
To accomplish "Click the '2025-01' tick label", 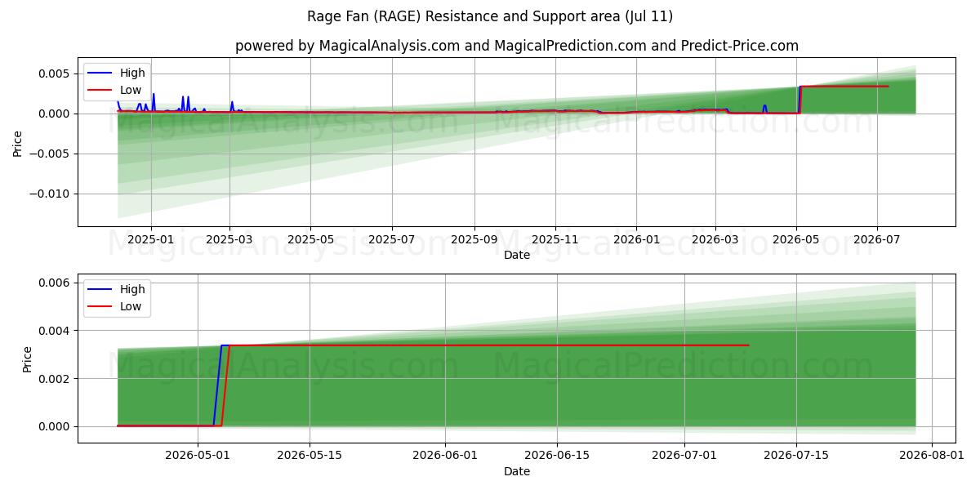I will (x=151, y=240).
